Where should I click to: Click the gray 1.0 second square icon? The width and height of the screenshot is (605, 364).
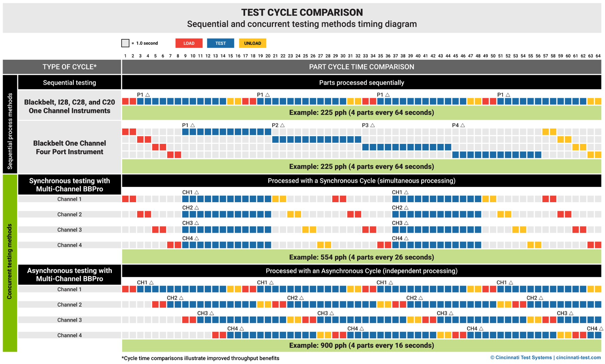tap(125, 43)
